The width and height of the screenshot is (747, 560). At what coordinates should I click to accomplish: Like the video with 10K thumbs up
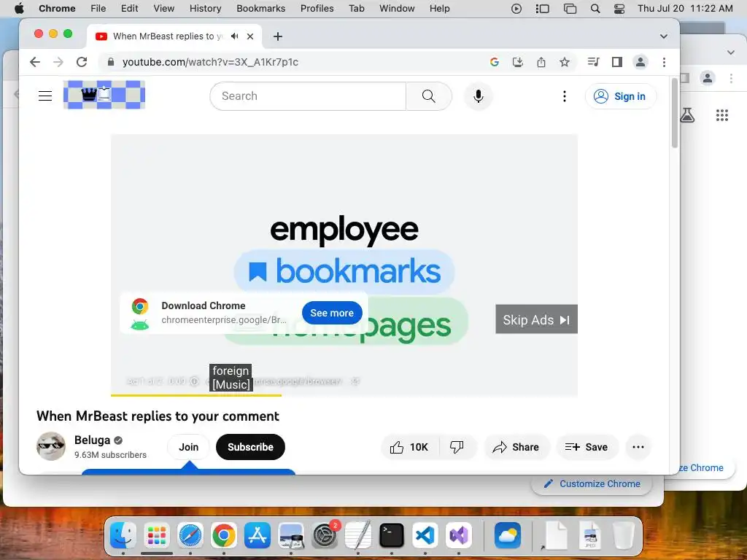[410, 447]
